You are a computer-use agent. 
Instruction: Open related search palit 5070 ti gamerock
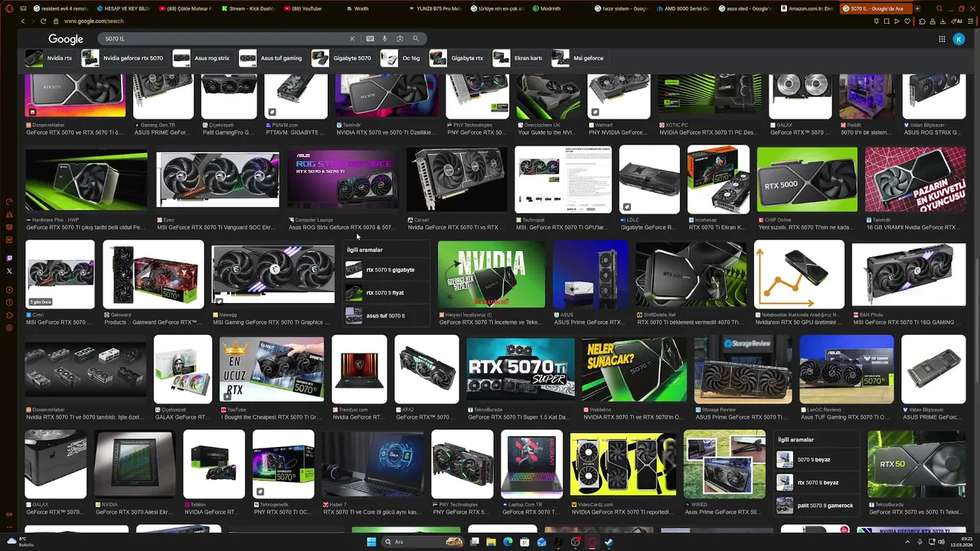(x=816, y=506)
